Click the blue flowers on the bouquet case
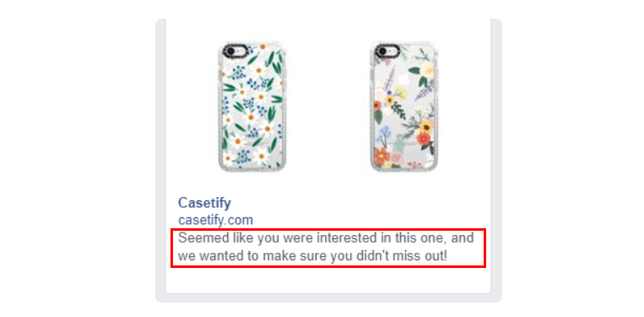This screenshot has width=644, height=317. coord(386,133)
